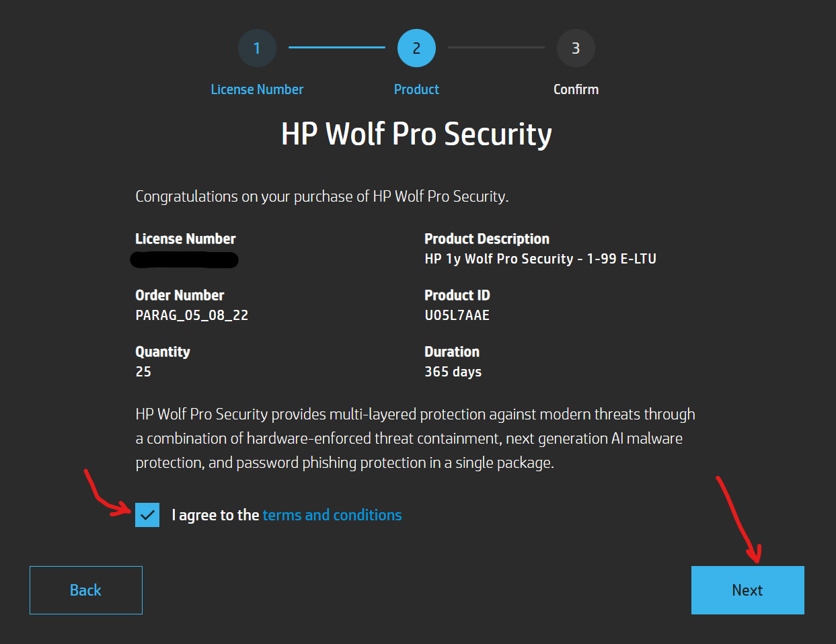Click the Order Number PARAG_05_08_22 text
The height and width of the screenshot is (644, 836).
pyautogui.click(x=192, y=315)
